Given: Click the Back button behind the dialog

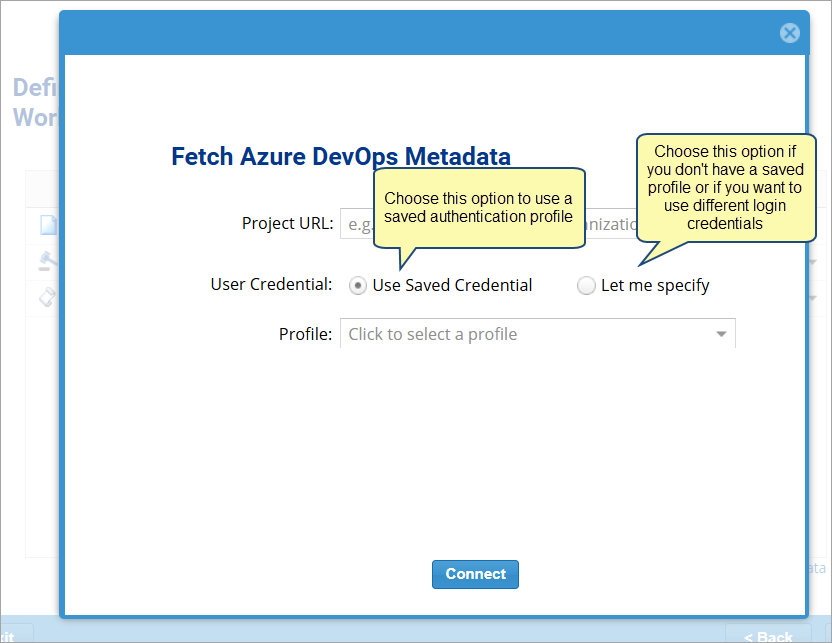Looking at the screenshot, I should pos(768,635).
